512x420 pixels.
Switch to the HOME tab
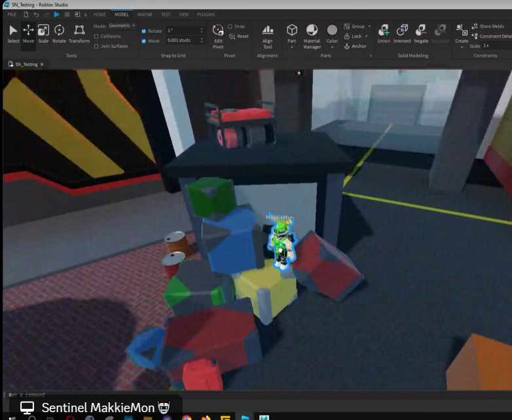[100, 14]
